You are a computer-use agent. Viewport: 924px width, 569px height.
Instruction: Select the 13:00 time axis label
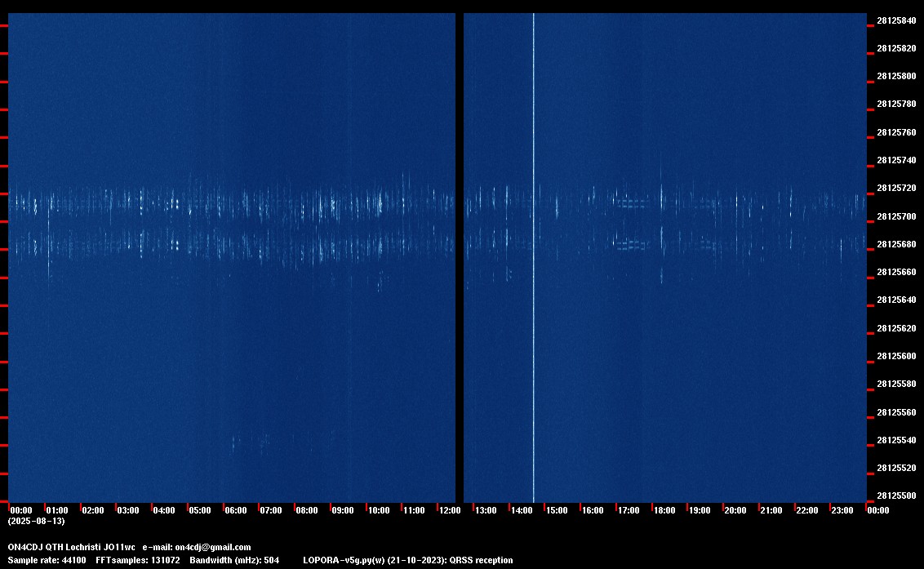point(486,510)
